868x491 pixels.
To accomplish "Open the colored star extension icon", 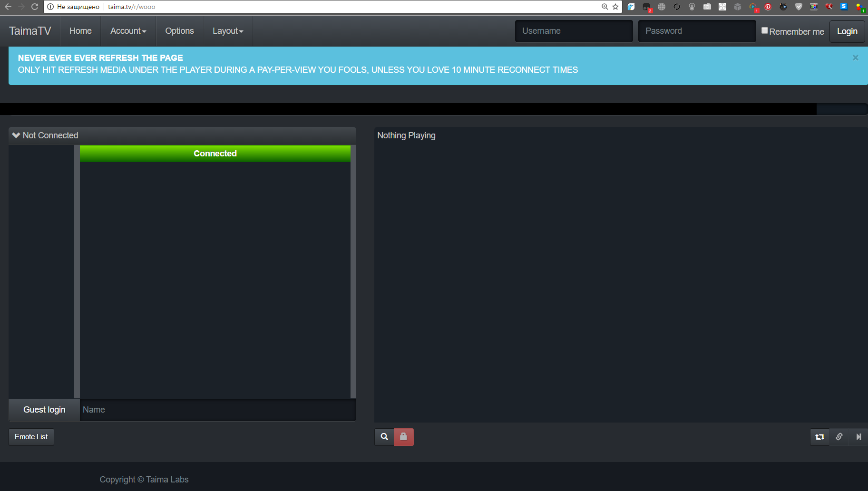I will [x=814, y=7].
